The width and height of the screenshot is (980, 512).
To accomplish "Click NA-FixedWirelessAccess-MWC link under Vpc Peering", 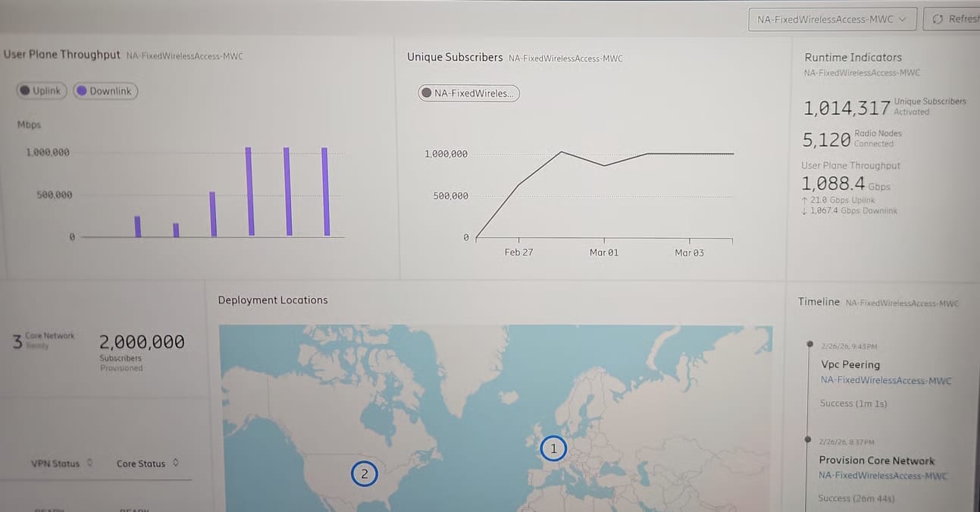I will (x=885, y=381).
